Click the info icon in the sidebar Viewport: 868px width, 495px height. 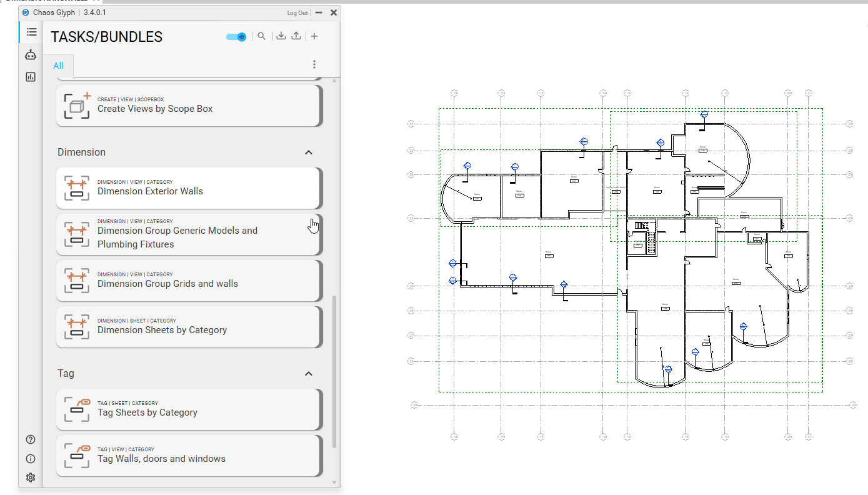(30, 458)
